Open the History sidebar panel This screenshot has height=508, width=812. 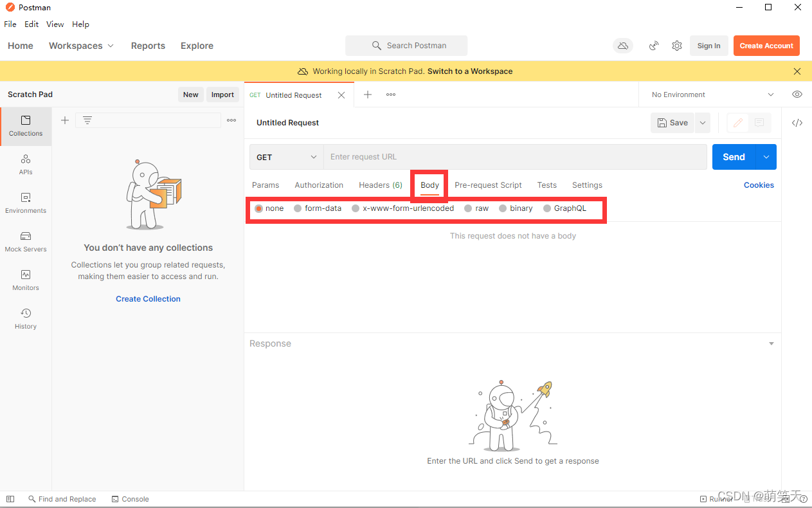pyautogui.click(x=26, y=319)
